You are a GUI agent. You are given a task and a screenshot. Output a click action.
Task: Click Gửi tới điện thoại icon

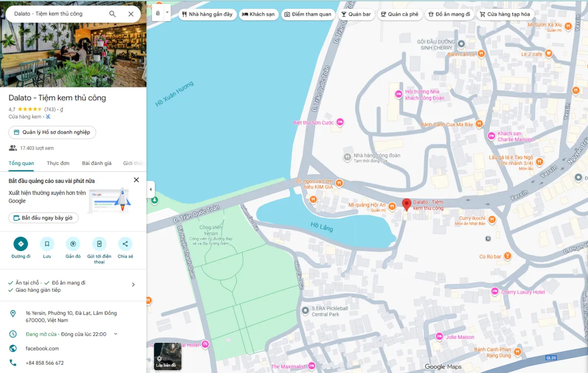coord(99,244)
